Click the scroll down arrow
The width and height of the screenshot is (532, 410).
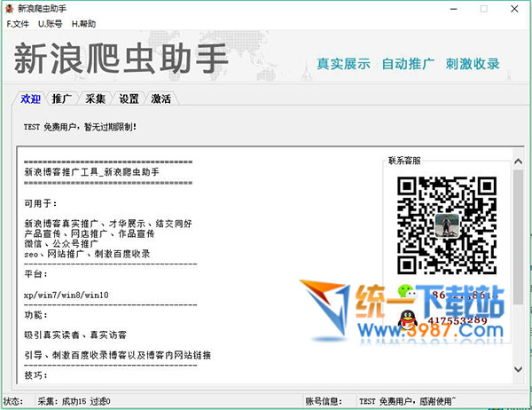click(518, 369)
